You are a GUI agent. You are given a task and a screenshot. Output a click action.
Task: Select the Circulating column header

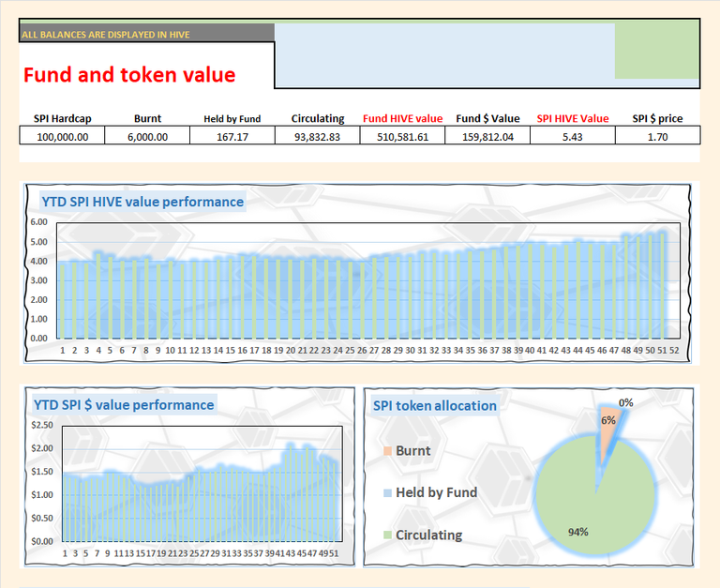click(x=318, y=118)
